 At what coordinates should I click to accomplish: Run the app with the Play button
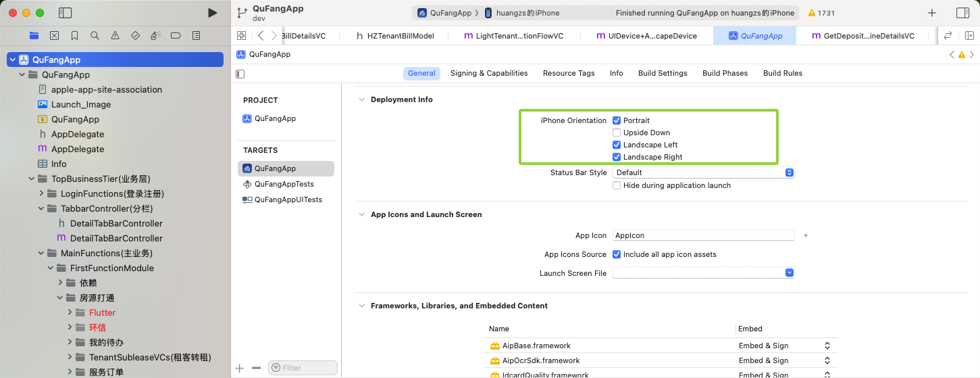[x=213, y=13]
